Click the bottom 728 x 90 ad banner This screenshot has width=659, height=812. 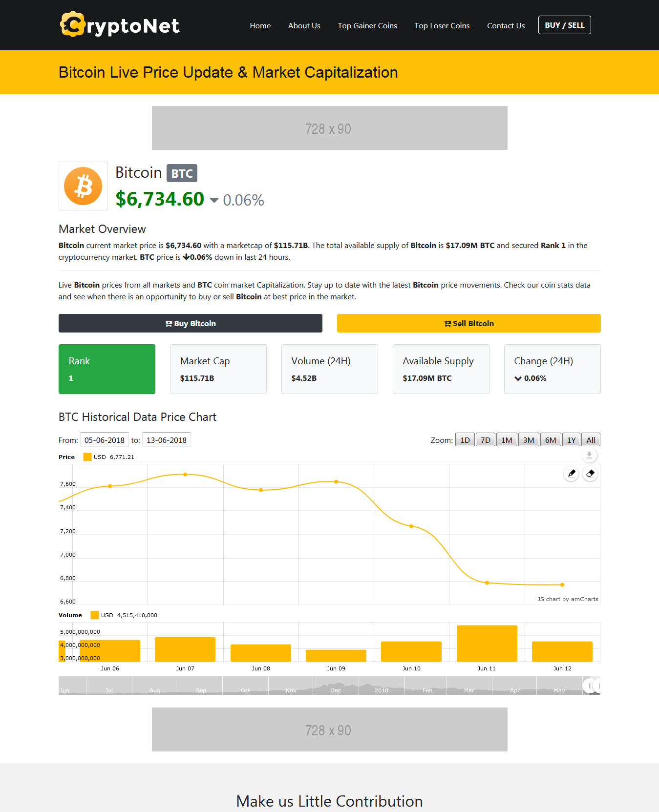tap(330, 729)
